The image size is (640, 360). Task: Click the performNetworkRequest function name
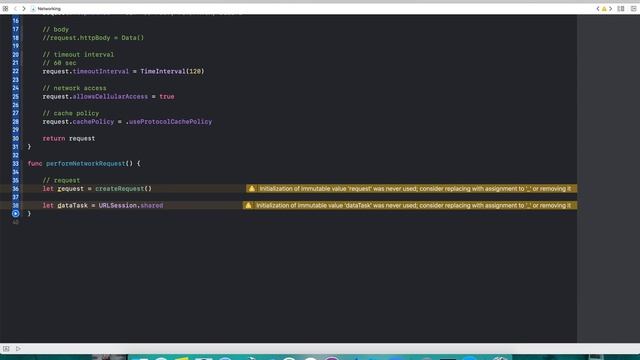point(86,163)
